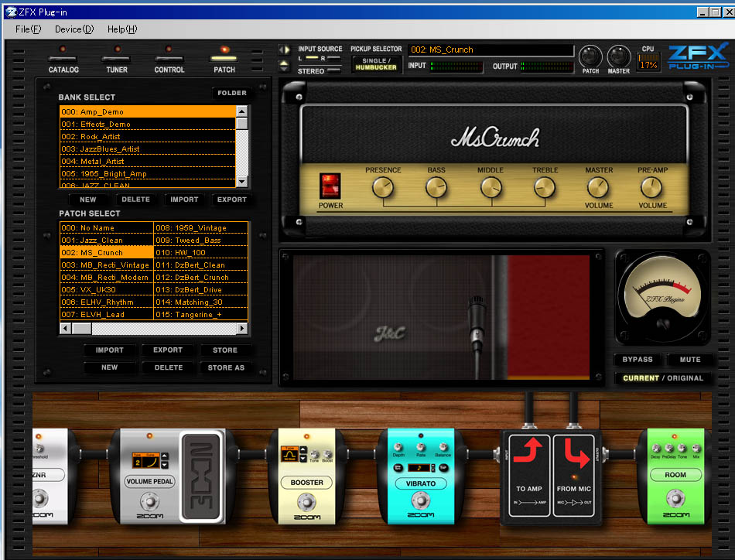This screenshot has width=735, height=560.
Task: Click the Rate knob on Vibrato pedal
Action: click(x=420, y=447)
